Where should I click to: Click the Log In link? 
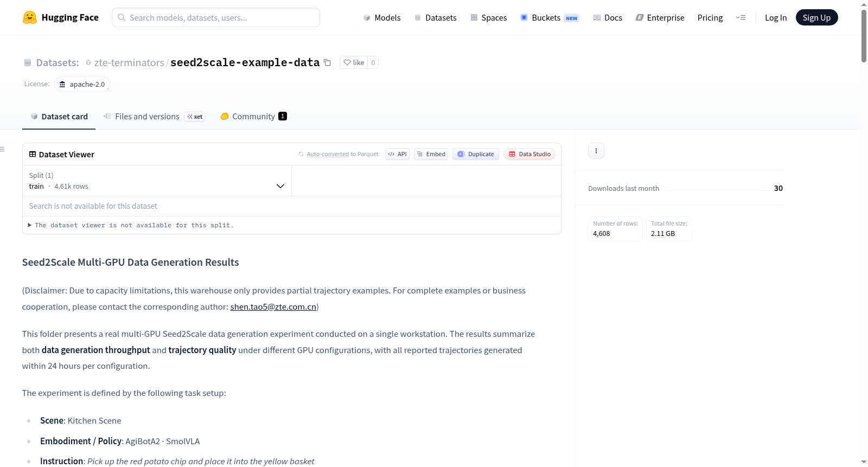(776, 17)
